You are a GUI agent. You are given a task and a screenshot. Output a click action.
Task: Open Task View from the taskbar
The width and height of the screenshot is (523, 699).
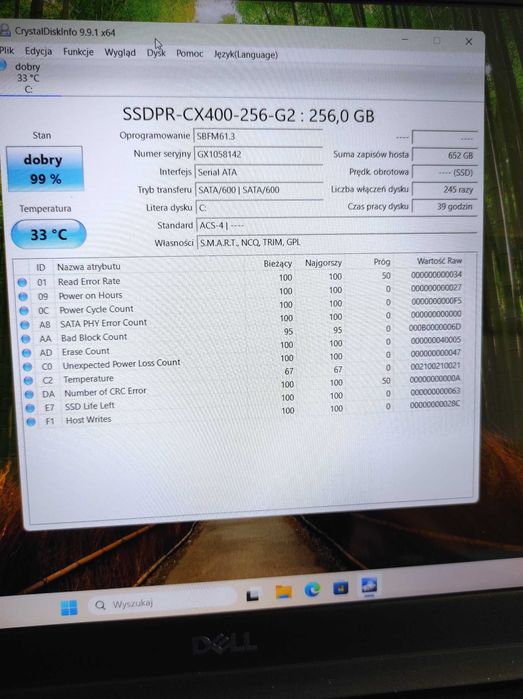pos(252,595)
